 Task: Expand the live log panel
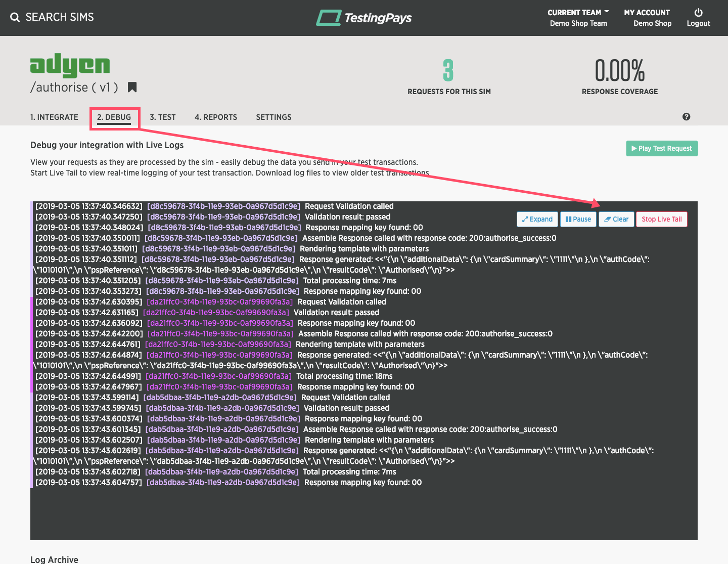coord(537,219)
